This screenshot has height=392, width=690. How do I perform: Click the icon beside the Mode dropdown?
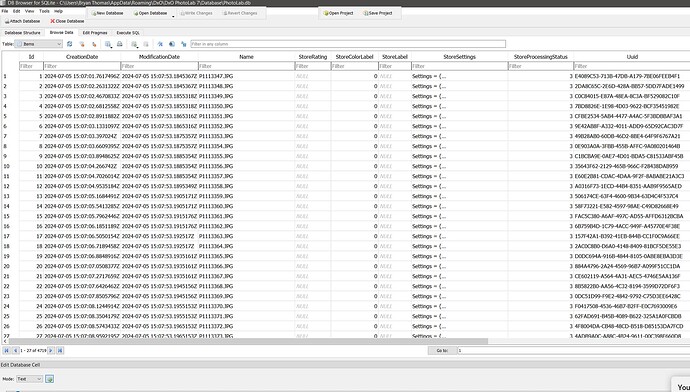click(49, 379)
